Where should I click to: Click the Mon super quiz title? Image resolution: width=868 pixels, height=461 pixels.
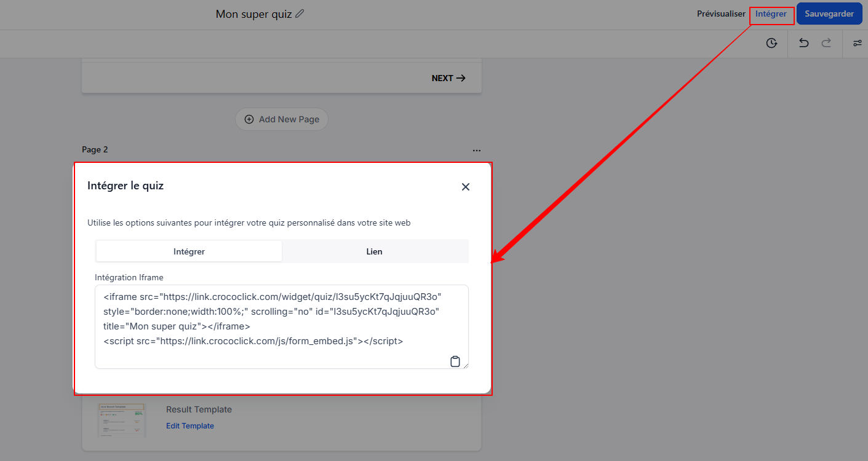tap(253, 14)
